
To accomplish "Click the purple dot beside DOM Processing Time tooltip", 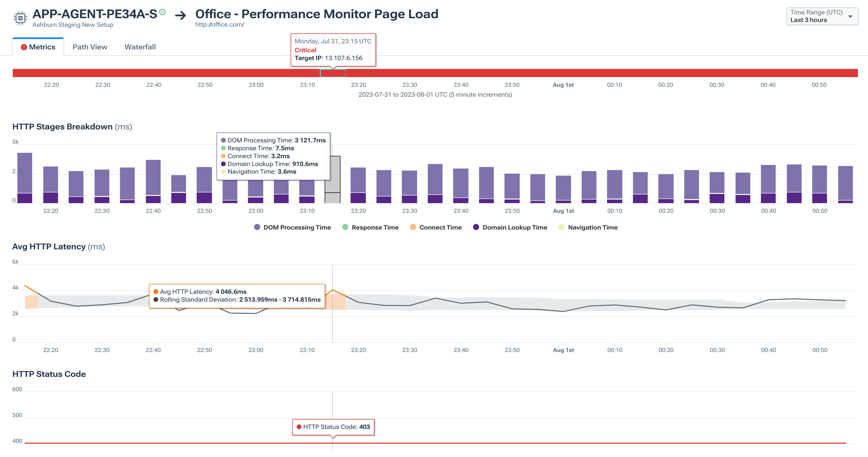I will click(224, 140).
